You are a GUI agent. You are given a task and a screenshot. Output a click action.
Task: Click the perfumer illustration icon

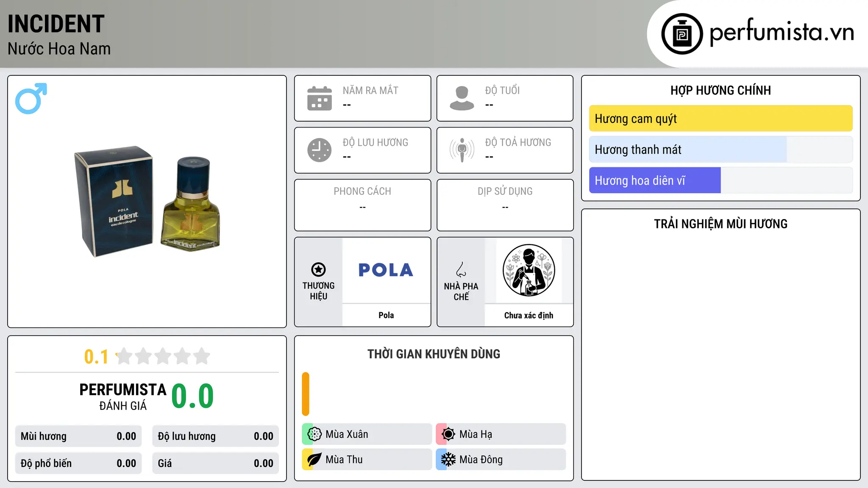click(x=529, y=270)
